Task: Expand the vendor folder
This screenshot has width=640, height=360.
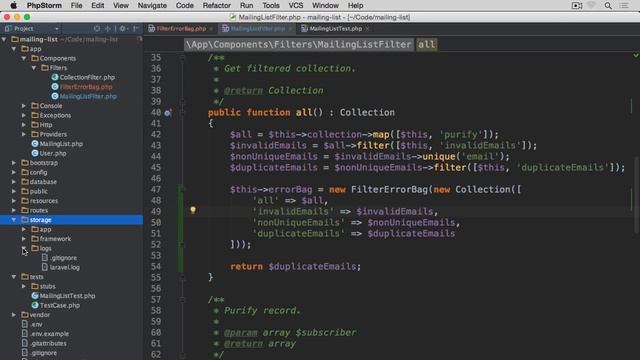Action: point(14,315)
